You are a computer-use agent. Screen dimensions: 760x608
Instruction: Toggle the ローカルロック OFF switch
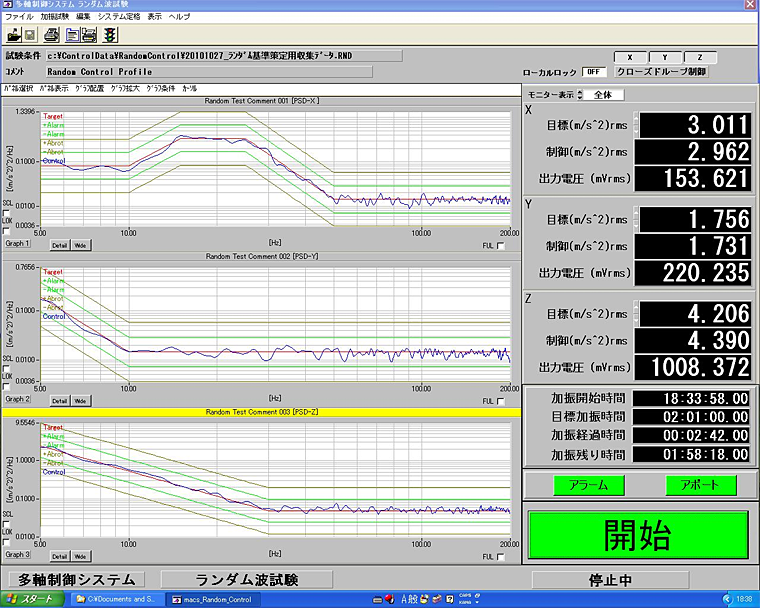pyautogui.click(x=594, y=72)
